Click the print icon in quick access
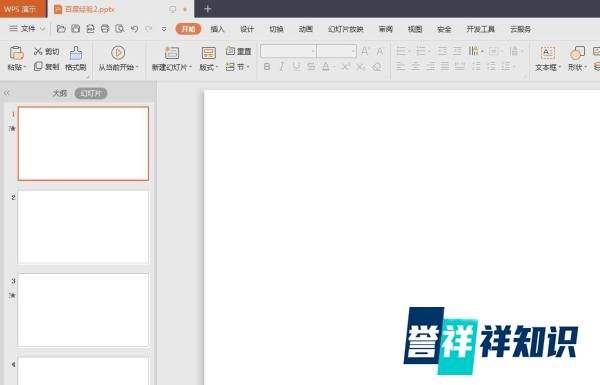Screen dimensions: 600x385 pos(105,29)
